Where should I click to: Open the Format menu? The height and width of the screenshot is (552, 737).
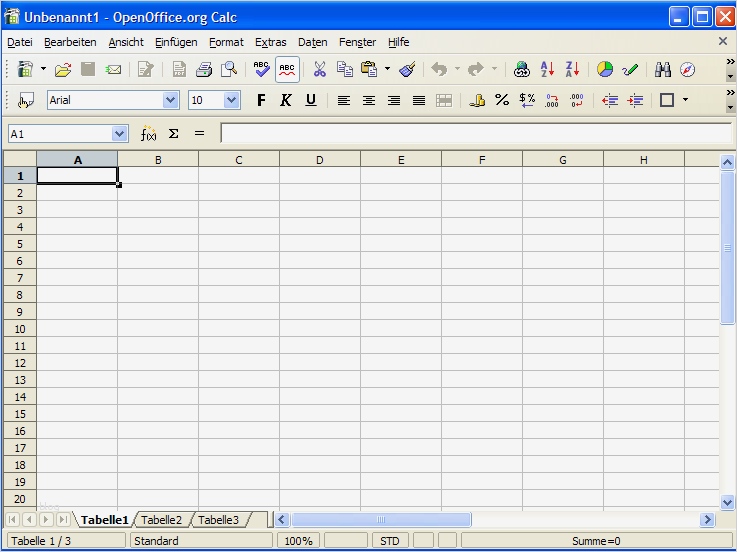pos(226,42)
